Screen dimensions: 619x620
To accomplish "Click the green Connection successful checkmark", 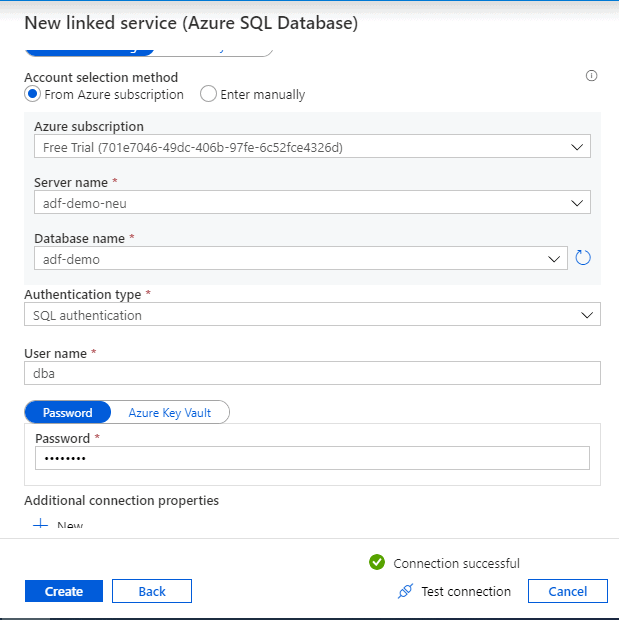I will (377, 562).
